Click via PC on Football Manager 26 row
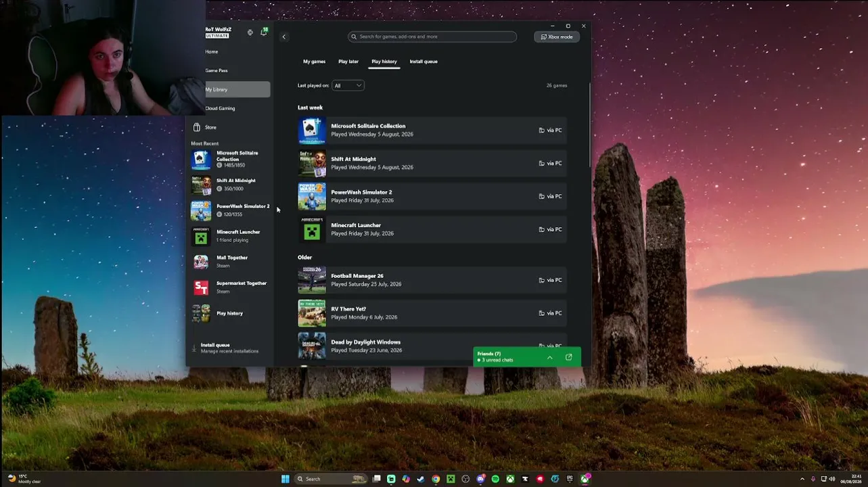Screen dimensions: 868x487 550,280
